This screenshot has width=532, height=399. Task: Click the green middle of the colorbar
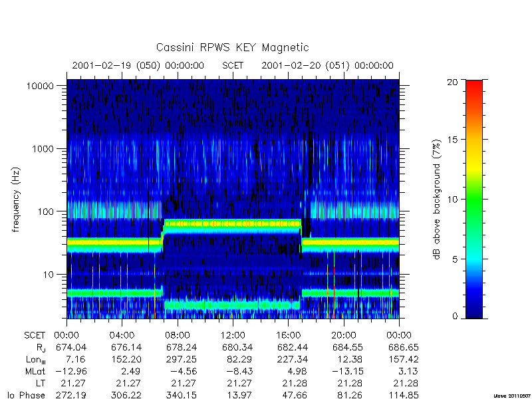coord(474,199)
